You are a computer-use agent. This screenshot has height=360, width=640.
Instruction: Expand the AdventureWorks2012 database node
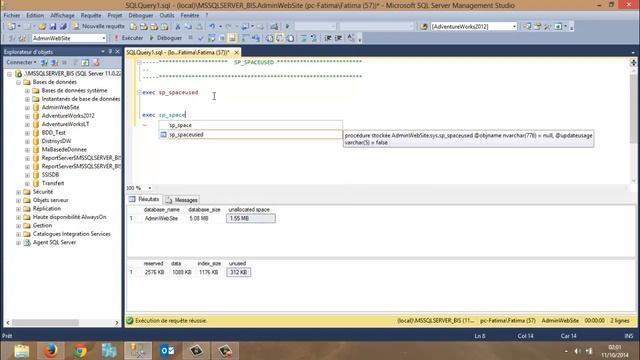[x=27, y=116]
